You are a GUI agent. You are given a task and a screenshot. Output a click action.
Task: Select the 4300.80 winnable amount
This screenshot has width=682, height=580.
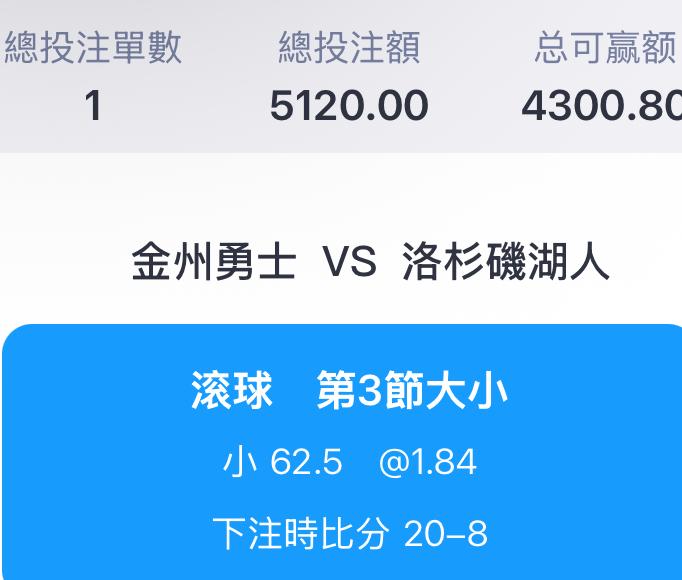click(x=601, y=106)
